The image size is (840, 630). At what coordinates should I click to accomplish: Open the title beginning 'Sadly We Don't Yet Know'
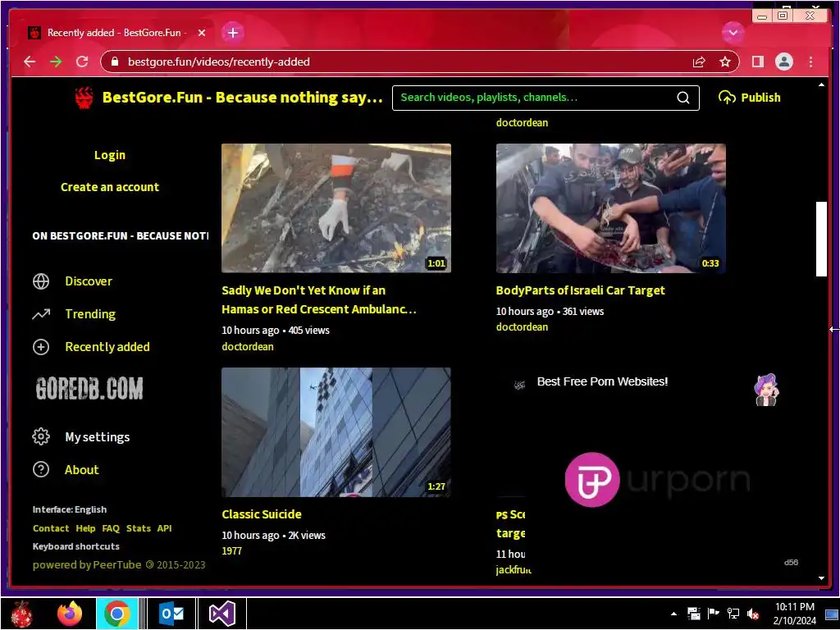pos(319,299)
